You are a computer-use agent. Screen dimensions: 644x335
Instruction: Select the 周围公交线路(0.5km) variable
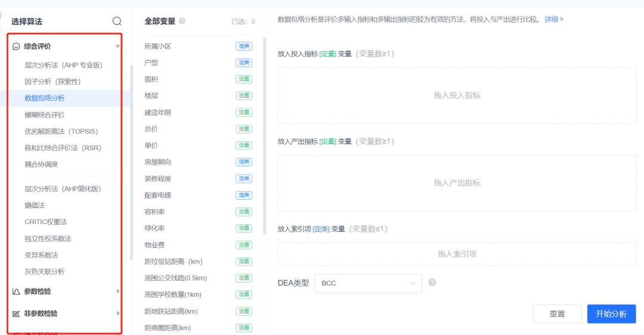176,278
